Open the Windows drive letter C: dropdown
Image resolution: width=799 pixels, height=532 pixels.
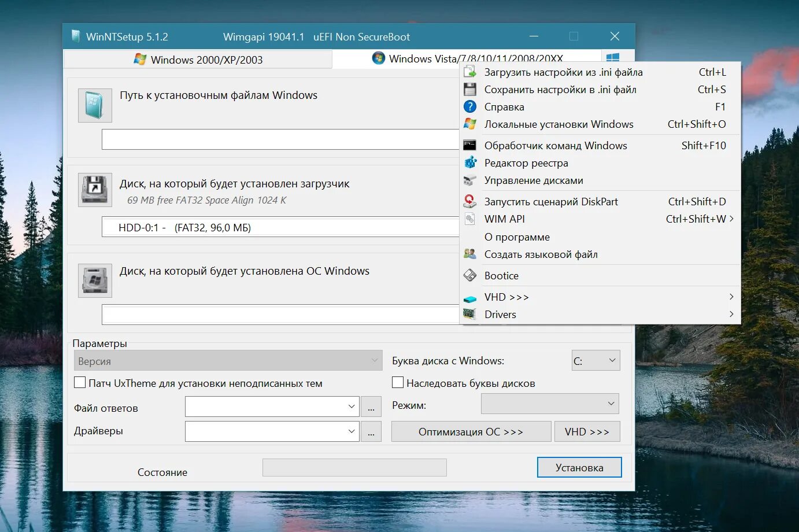596,360
